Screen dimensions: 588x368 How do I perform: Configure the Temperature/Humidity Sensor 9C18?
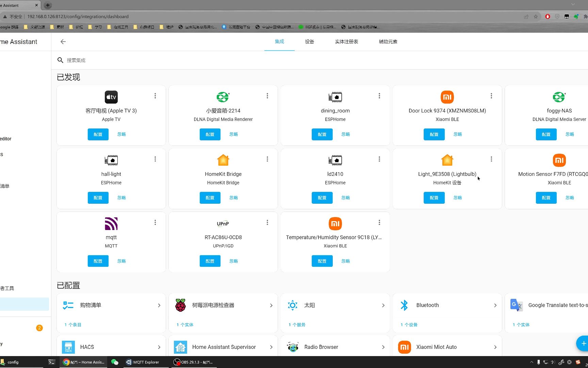point(322,261)
